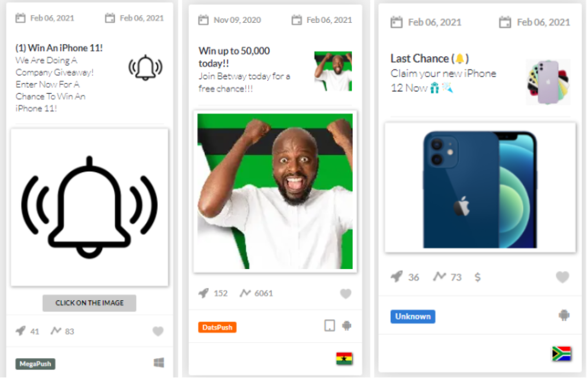
Task: Like the Last Chance iPhone 12 ad
Action: [x=562, y=277]
